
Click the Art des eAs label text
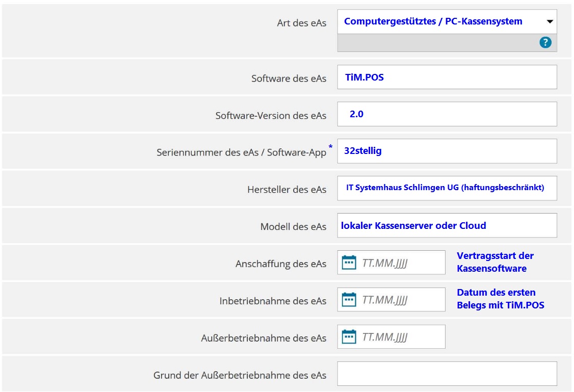pyautogui.click(x=301, y=23)
